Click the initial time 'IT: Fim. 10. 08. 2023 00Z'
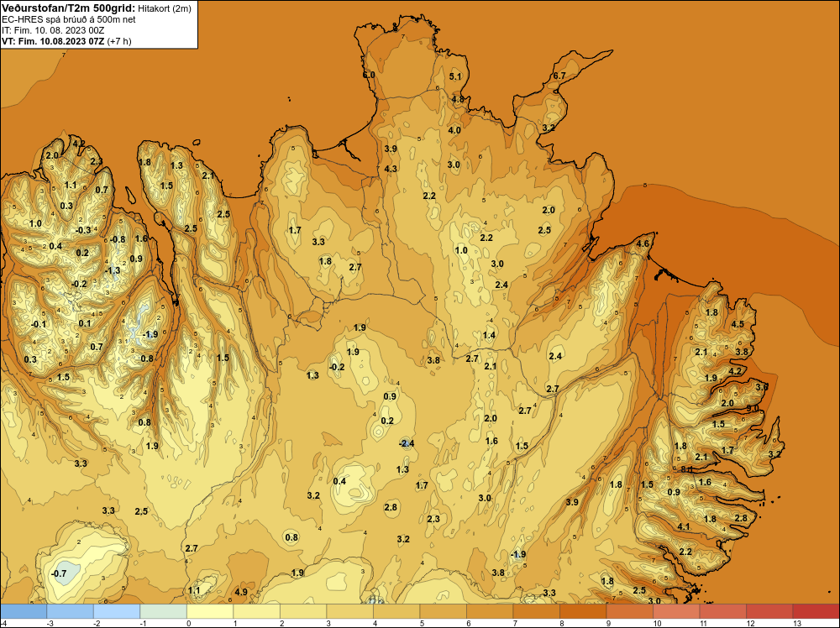Screen dimensions: 840x628 point(53,30)
